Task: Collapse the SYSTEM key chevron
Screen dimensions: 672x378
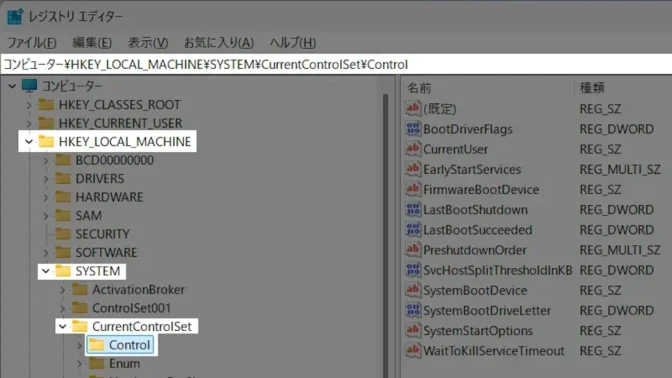Action: pyautogui.click(x=46, y=271)
